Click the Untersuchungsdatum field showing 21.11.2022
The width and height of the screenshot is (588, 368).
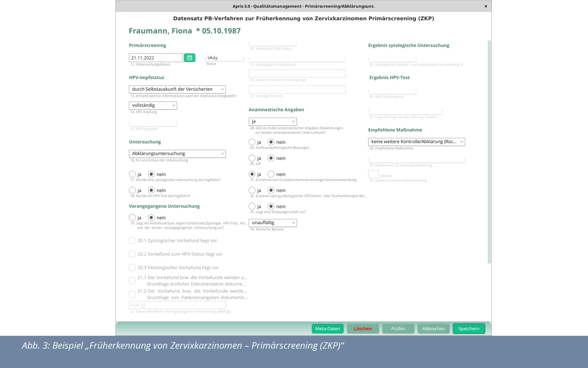tap(156, 58)
